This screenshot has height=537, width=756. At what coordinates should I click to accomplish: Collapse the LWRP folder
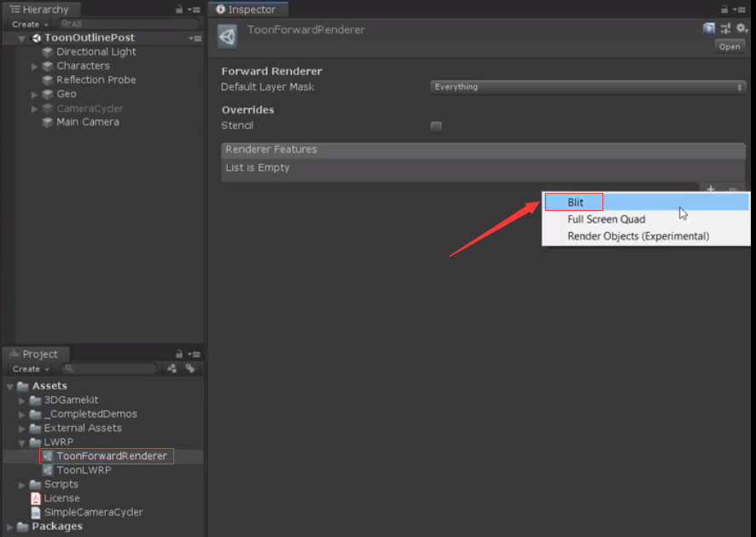pos(21,442)
